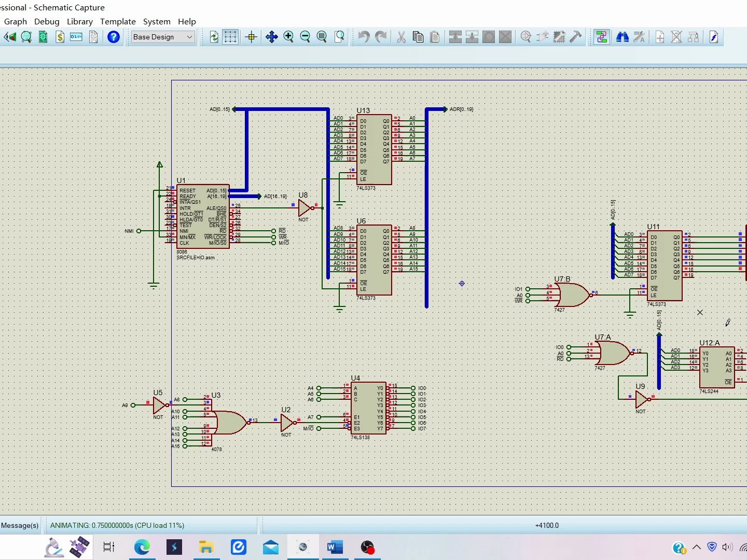
Task: Copy selection with the Copy icon
Action: pyautogui.click(x=418, y=37)
